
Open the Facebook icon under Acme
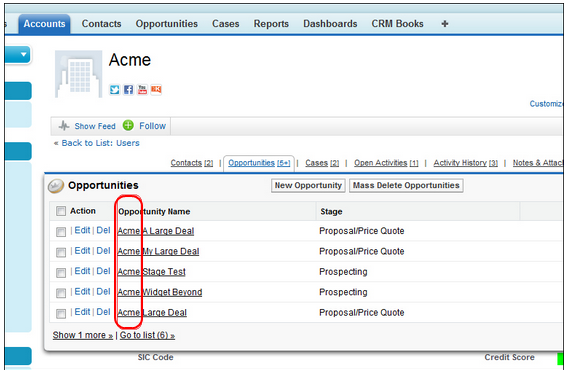point(128,89)
